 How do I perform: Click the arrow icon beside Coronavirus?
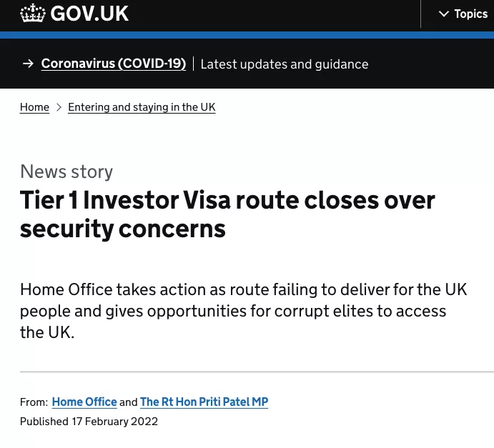tap(28, 64)
